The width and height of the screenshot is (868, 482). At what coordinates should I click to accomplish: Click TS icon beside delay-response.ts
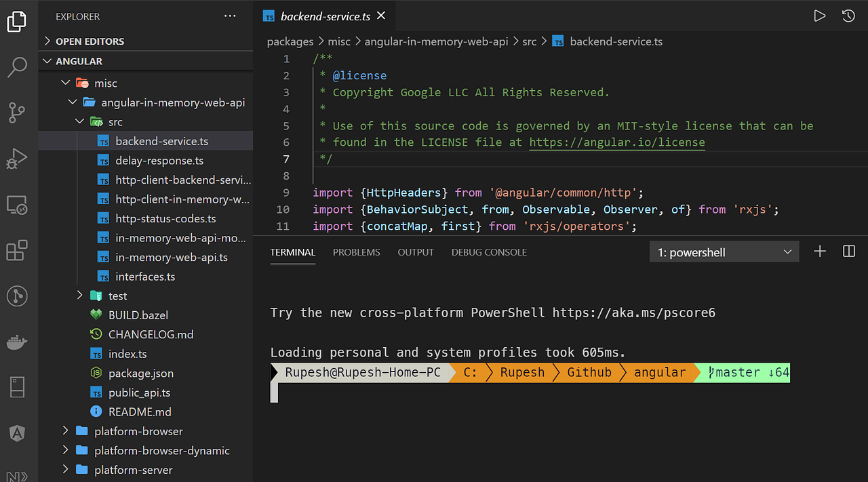(x=103, y=161)
